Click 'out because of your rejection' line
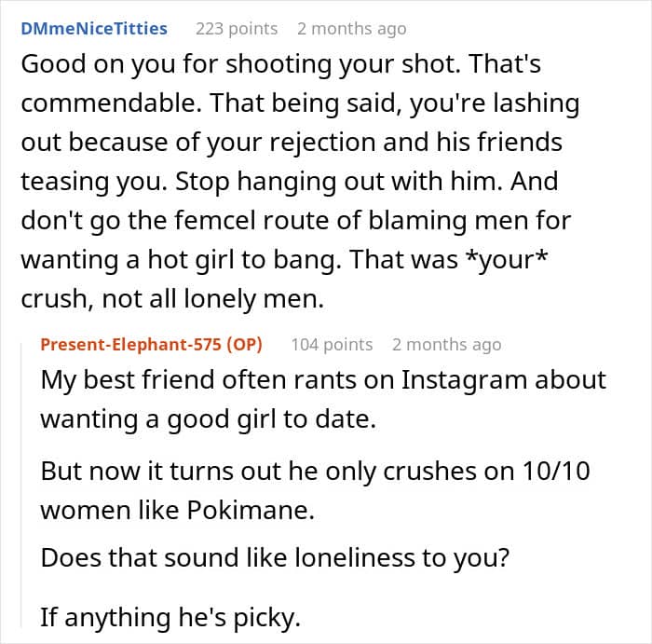The width and height of the screenshot is (652, 644). point(292,143)
